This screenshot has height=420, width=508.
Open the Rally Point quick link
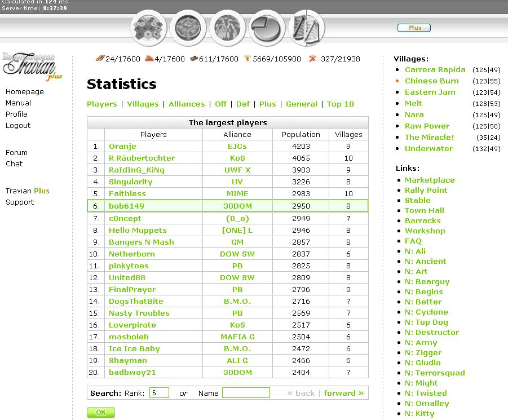(426, 190)
